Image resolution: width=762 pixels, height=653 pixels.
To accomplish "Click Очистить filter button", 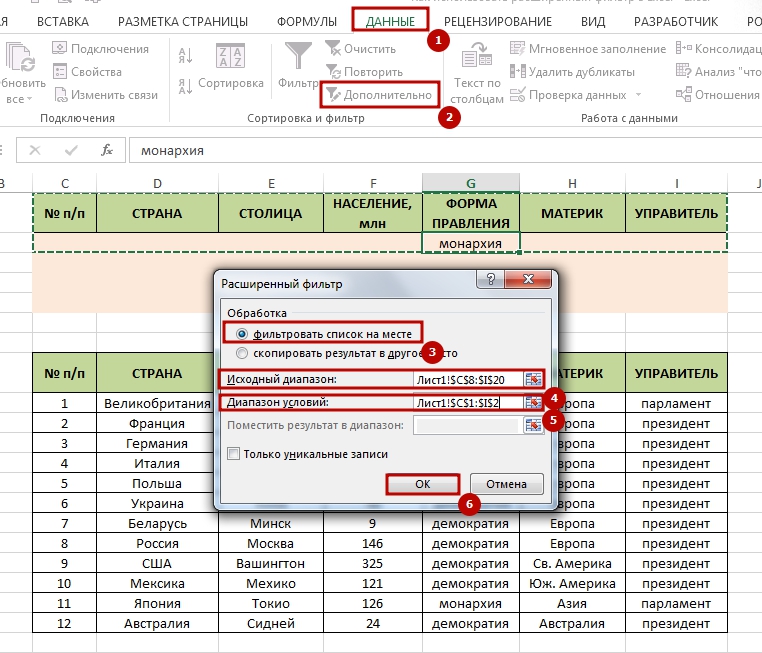I will click(x=361, y=48).
